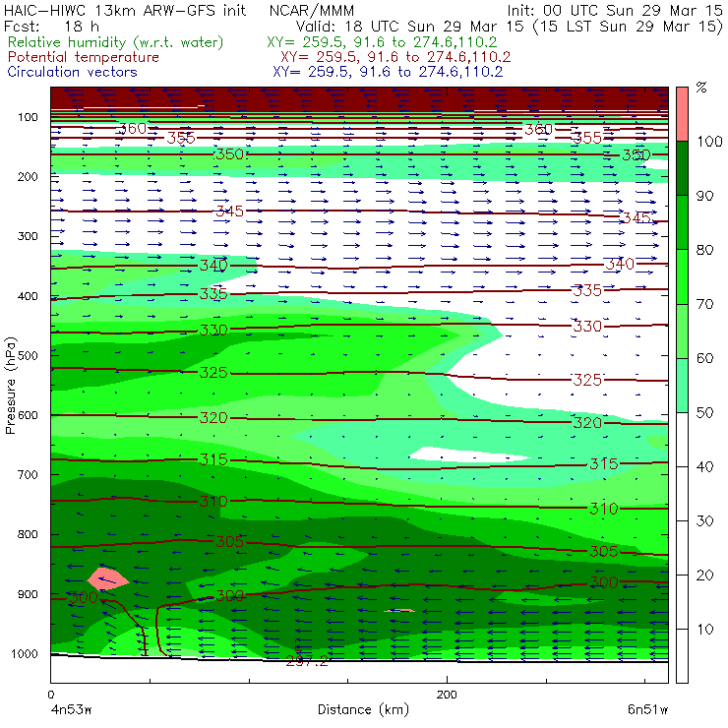Click the colorbar '60' tick label

704,358
